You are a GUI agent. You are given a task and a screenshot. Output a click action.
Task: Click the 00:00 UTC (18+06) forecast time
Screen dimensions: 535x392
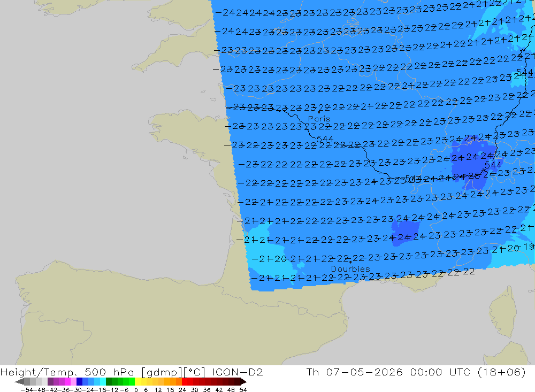click(x=468, y=372)
